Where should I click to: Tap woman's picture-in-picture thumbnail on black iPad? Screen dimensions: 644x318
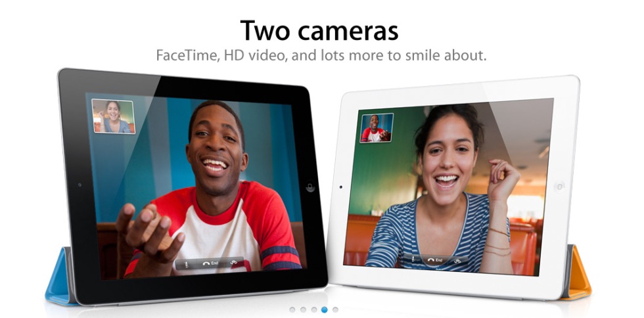[x=113, y=116]
